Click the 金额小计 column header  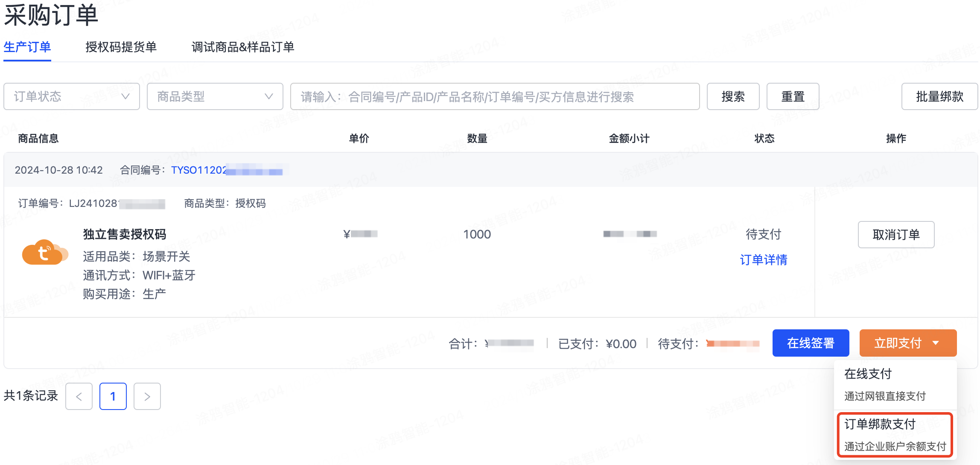[629, 138]
